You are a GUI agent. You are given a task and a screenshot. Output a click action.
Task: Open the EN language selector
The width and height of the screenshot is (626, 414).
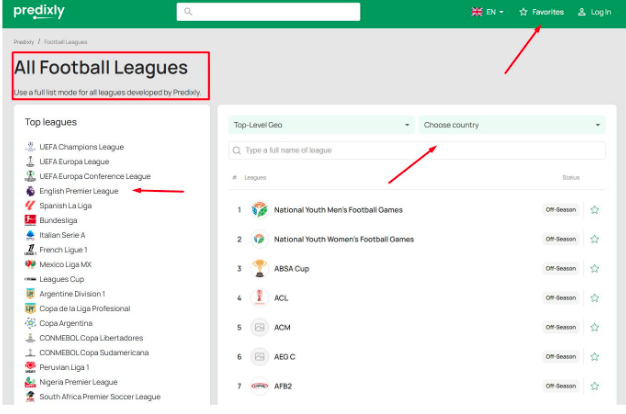[x=487, y=12]
